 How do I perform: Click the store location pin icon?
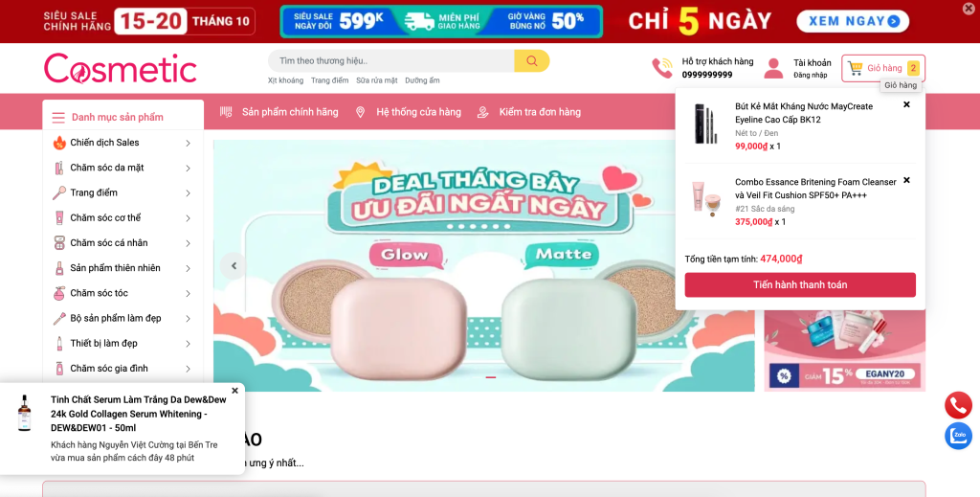pyautogui.click(x=360, y=112)
